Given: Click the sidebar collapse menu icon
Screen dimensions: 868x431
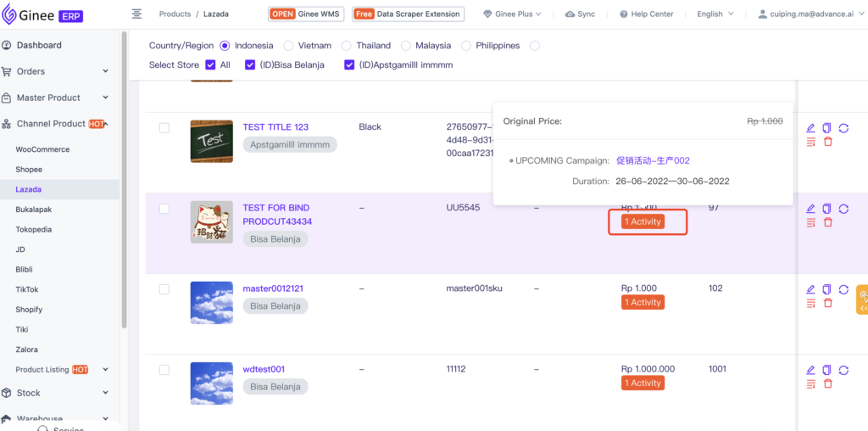Looking at the screenshot, I should (x=136, y=14).
